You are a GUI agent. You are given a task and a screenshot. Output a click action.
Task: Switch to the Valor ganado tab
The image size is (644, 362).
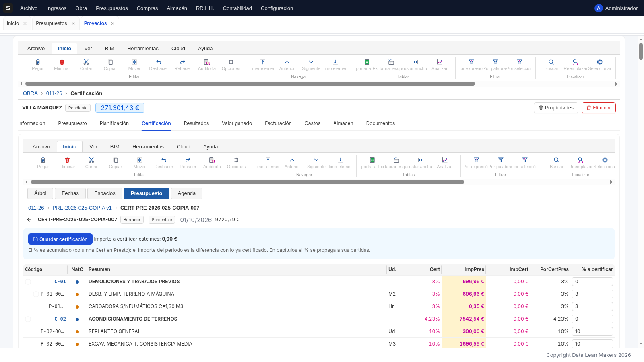pos(237,123)
